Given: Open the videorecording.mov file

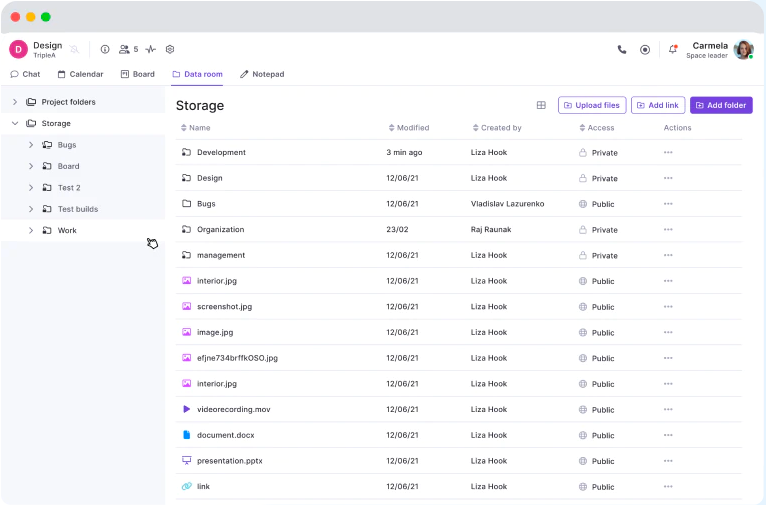Looking at the screenshot, I should pos(233,409).
